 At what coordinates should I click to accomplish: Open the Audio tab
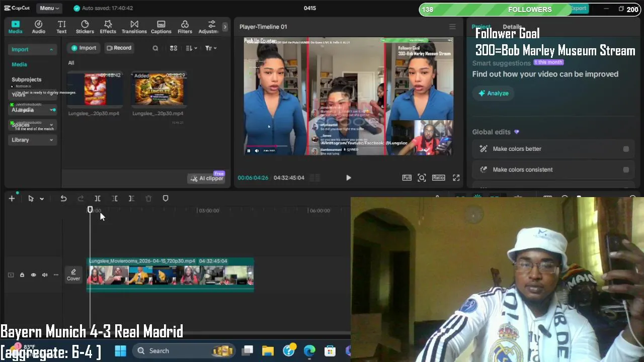pos(39,27)
